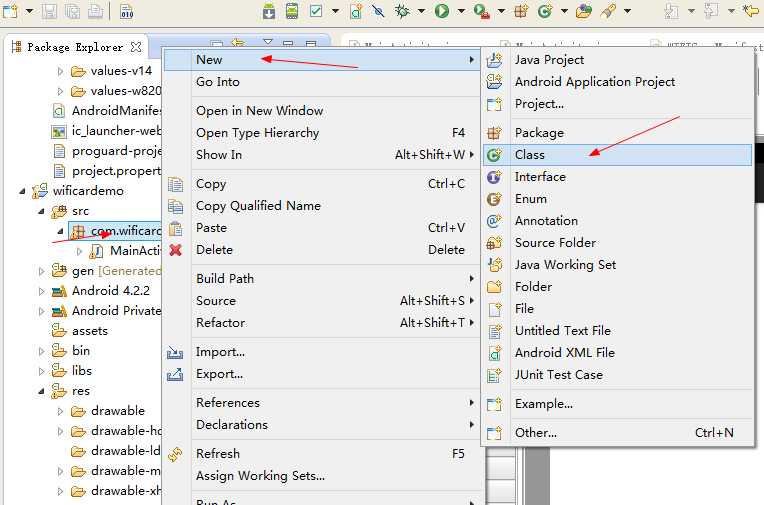The width and height of the screenshot is (764, 505).
Task: Click the New wizard toolbar icon
Action: click(x=10, y=11)
